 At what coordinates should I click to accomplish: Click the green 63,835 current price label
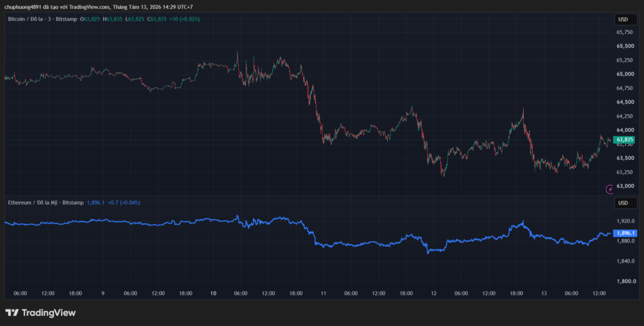(624, 140)
